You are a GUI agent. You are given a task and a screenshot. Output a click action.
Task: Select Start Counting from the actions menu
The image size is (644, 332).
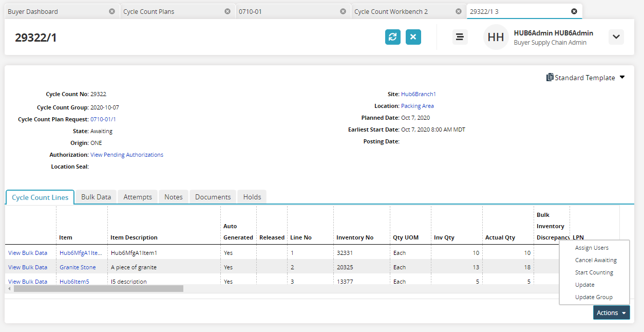pyautogui.click(x=594, y=272)
